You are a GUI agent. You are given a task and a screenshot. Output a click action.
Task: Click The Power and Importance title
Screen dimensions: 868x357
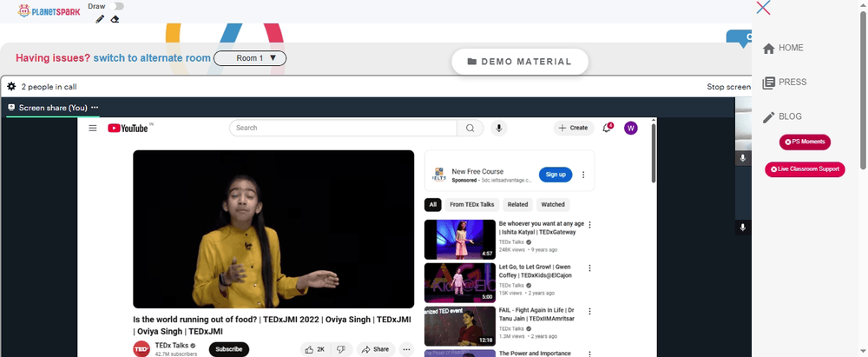pyautogui.click(x=535, y=354)
